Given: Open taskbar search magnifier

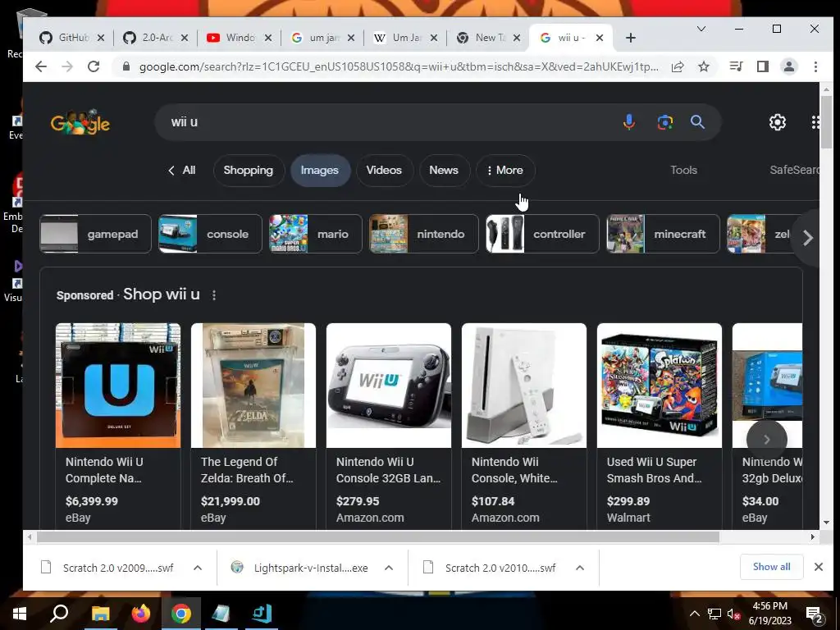Looking at the screenshot, I should [x=59, y=614].
